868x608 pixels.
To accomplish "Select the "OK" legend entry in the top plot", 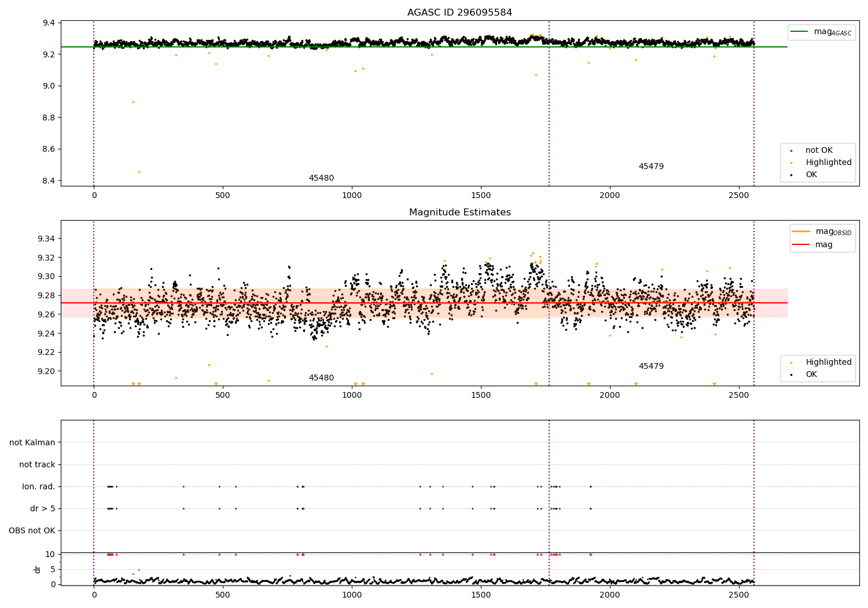I will 811,175.
